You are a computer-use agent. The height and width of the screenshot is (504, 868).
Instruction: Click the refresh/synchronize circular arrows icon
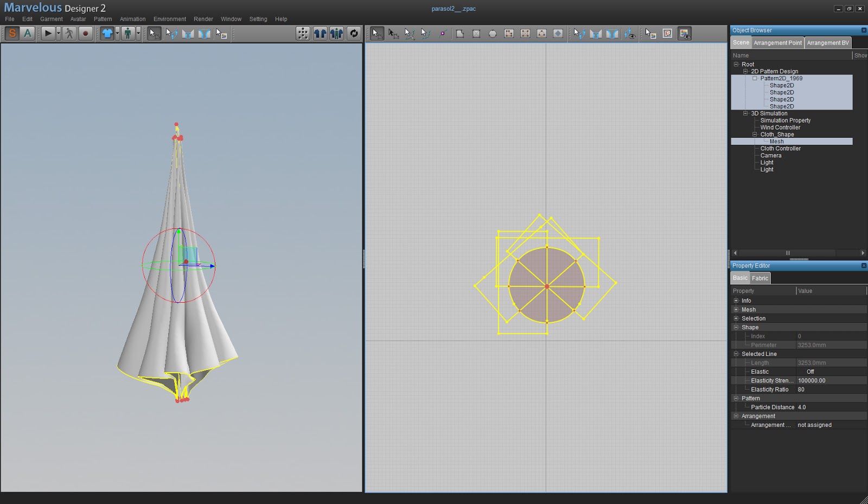click(354, 34)
